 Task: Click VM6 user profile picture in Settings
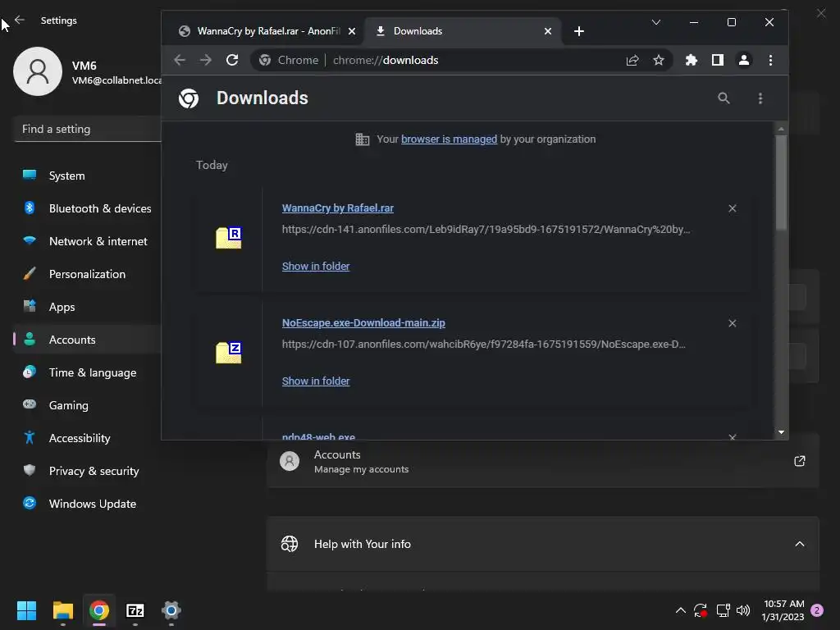coord(38,71)
